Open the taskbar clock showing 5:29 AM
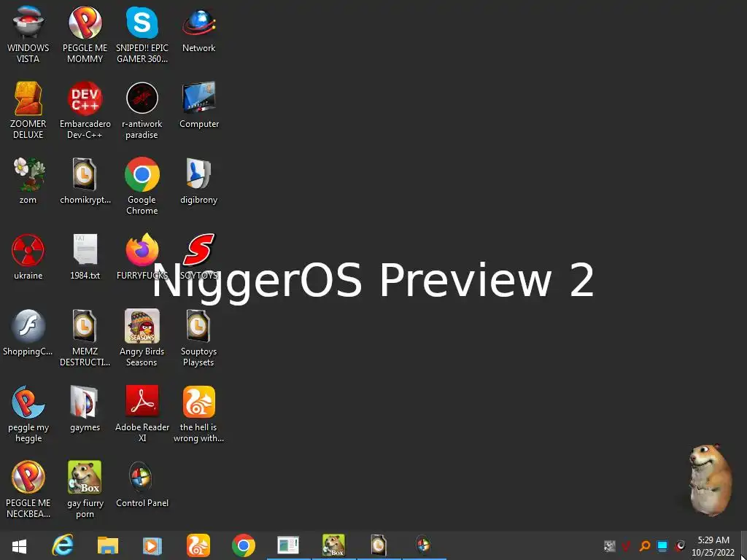 713,546
